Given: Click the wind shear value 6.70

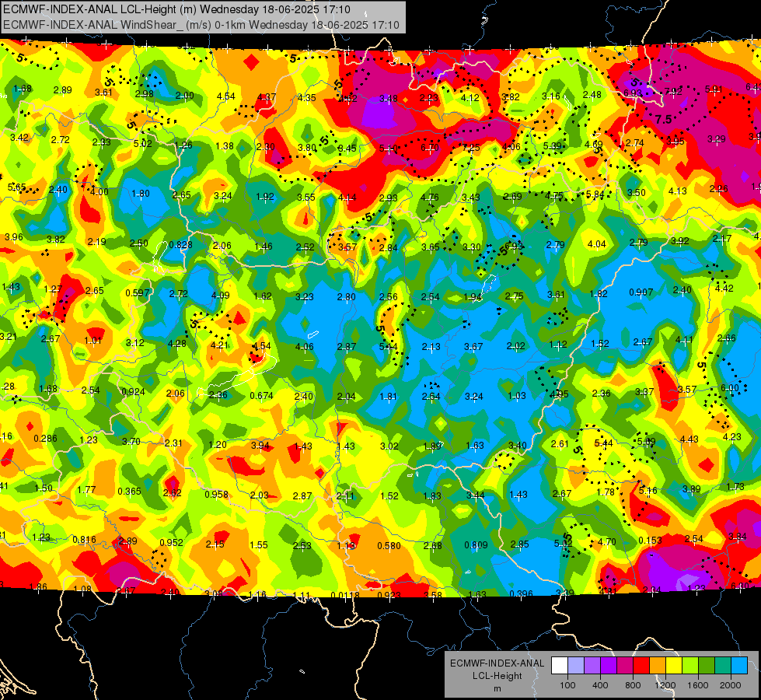Looking at the screenshot, I should pyautogui.click(x=430, y=148).
